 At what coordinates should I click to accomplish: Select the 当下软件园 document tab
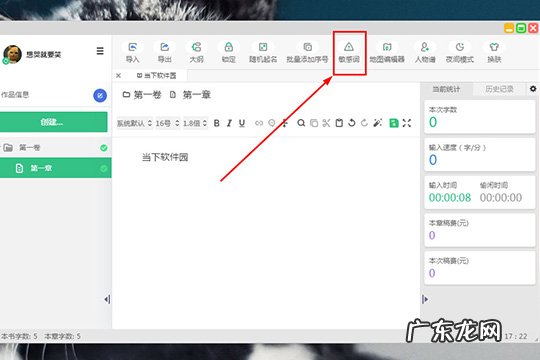pos(157,75)
